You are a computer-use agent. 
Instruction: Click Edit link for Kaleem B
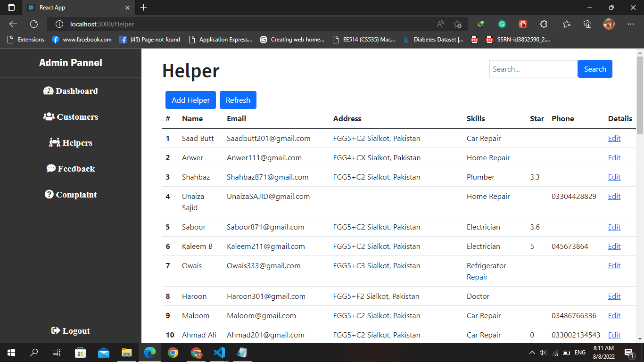click(x=614, y=247)
